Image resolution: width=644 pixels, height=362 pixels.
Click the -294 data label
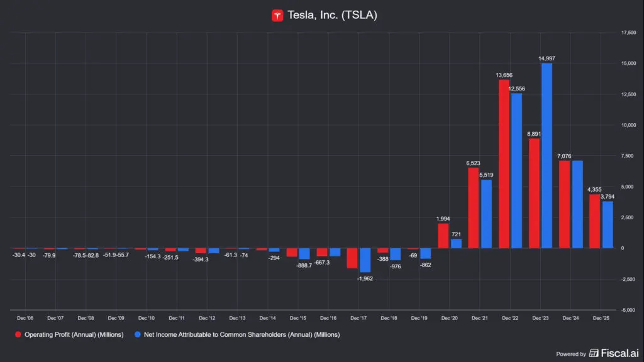coord(274,258)
